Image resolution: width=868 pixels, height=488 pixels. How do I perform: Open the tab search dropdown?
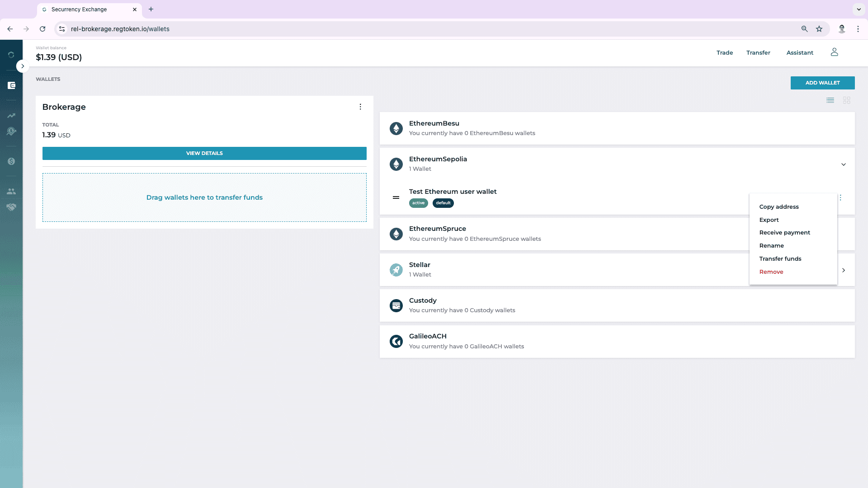pos(859,9)
